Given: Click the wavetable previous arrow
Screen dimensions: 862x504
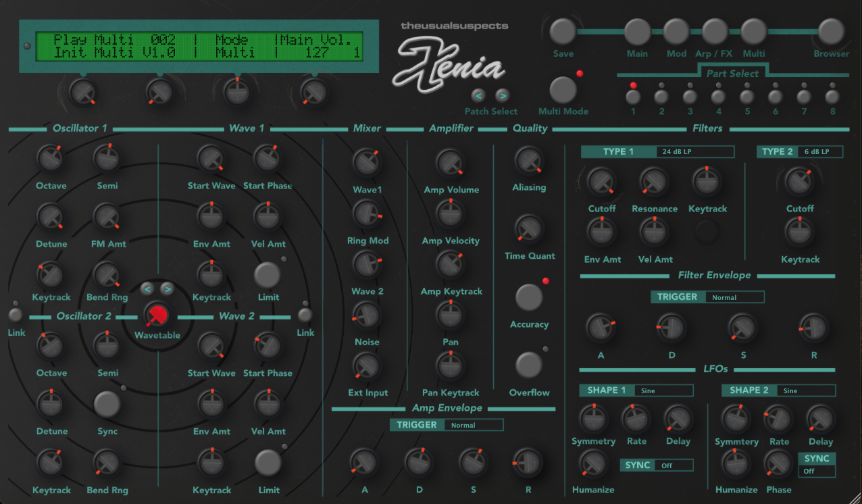Looking at the screenshot, I should pos(147,289).
